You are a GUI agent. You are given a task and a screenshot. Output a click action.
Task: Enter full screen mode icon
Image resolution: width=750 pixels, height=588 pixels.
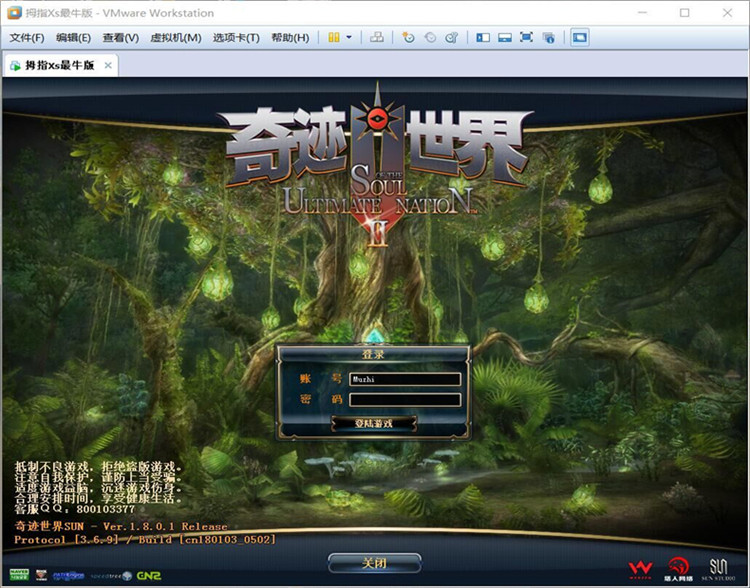coord(526,37)
